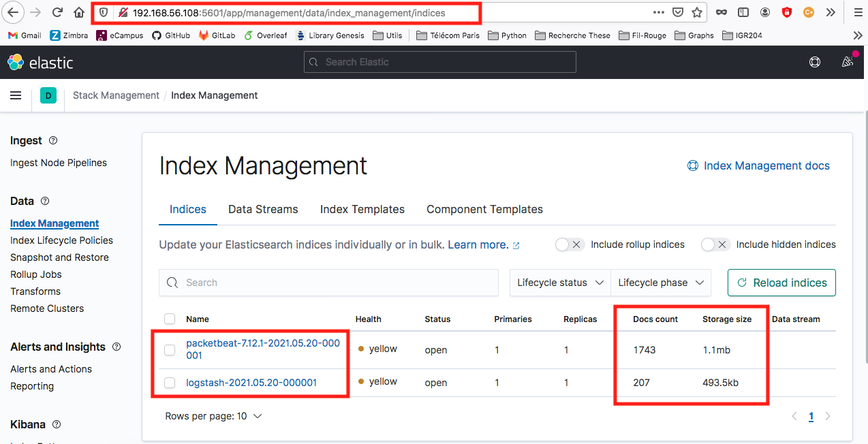This screenshot has width=868, height=444.
Task: Open the Firefox hamburger menu
Action: (x=857, y=12)
